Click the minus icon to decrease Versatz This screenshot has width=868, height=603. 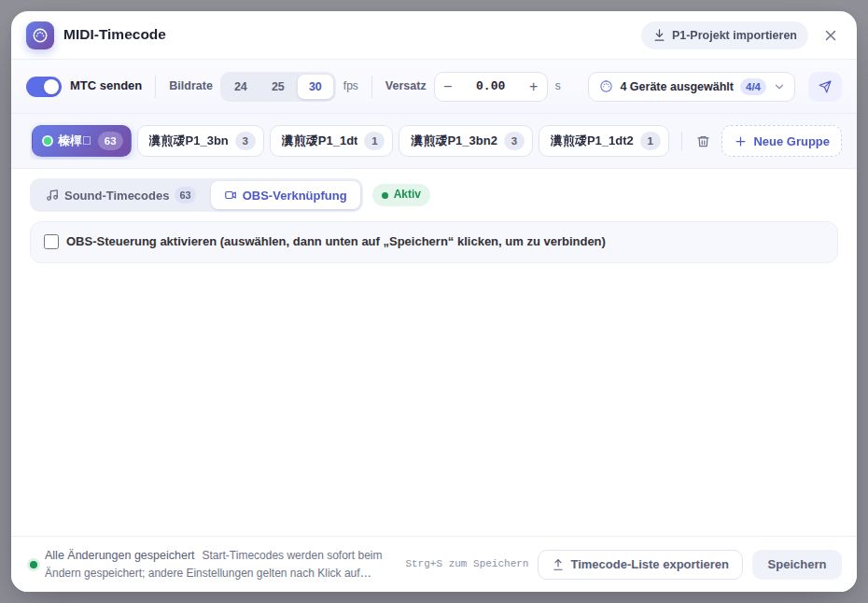tap(448, 87)
